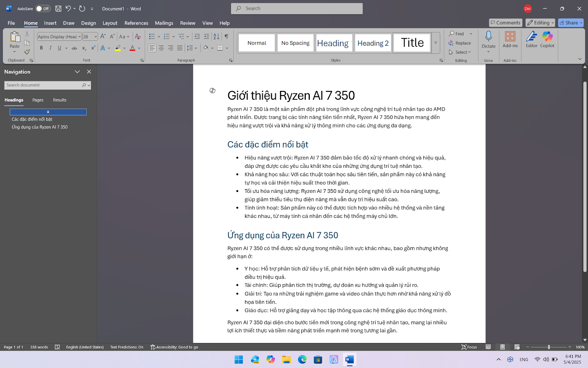This screenshot has height=368, width=588.
Task: Show paragraph marks with pilcrow icon
Action: point(226,36)
